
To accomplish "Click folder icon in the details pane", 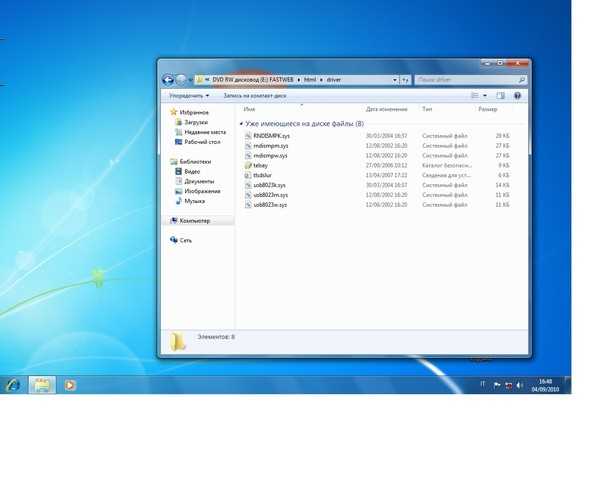I will 178,341.
